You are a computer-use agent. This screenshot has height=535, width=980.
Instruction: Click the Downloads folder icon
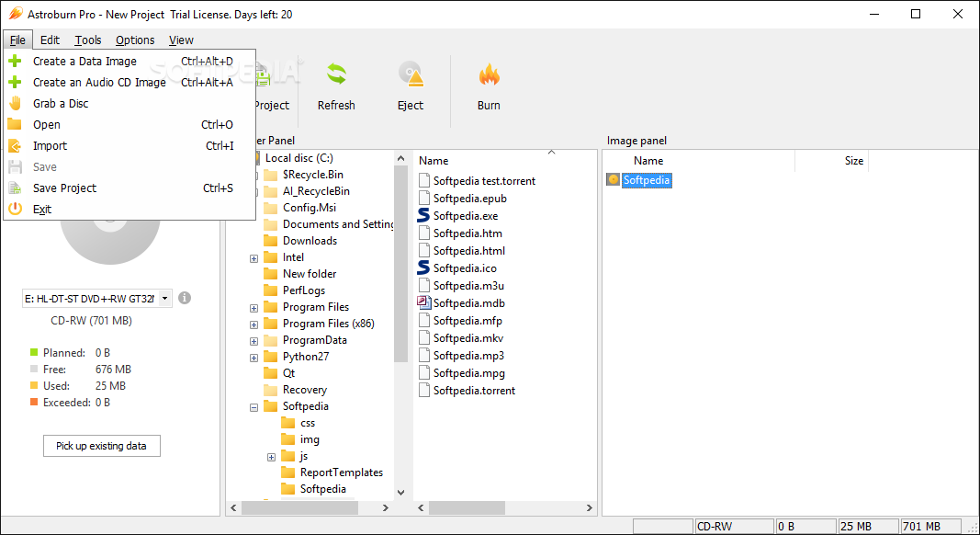(x=270, y=241)
